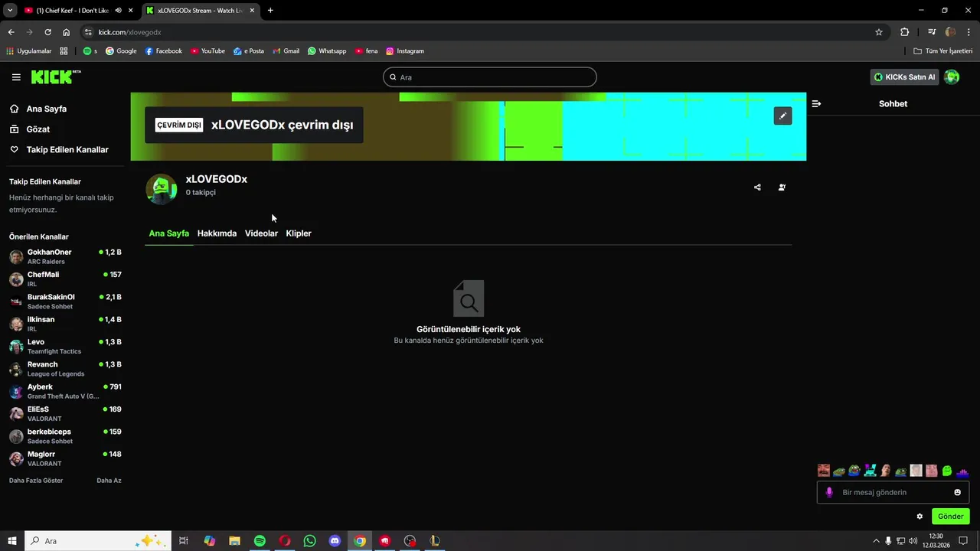980x551 pixels.
Task: Open the Instagram bookmark
Action: pos(405,51)
